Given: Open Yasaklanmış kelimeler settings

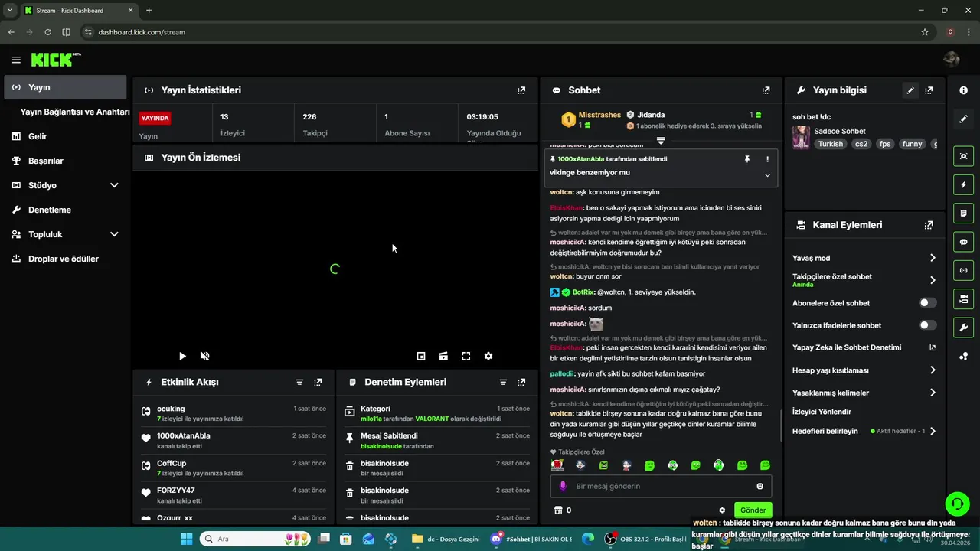Looking at the screenshot, I should click(x=864, y=393).
